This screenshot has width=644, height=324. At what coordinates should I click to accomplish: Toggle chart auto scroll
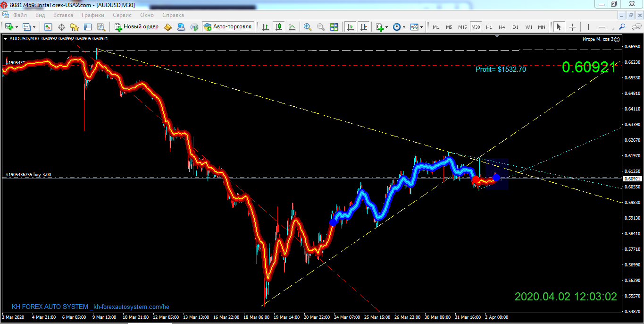[x=350, y=27]
